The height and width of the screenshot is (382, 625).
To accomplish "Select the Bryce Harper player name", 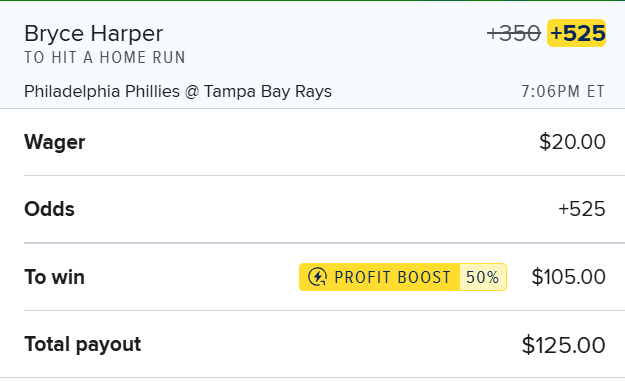I will (x=93, y=33).
